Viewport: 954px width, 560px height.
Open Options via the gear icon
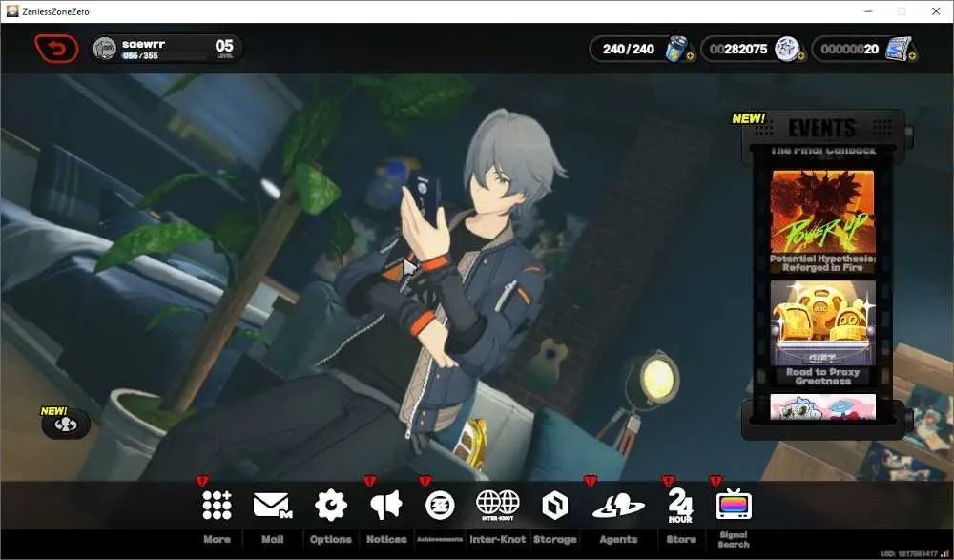[x=330, y=506]
